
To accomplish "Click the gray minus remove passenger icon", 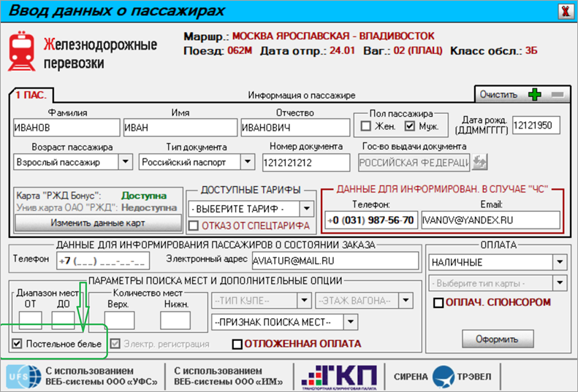I will (x=558, y=95).
